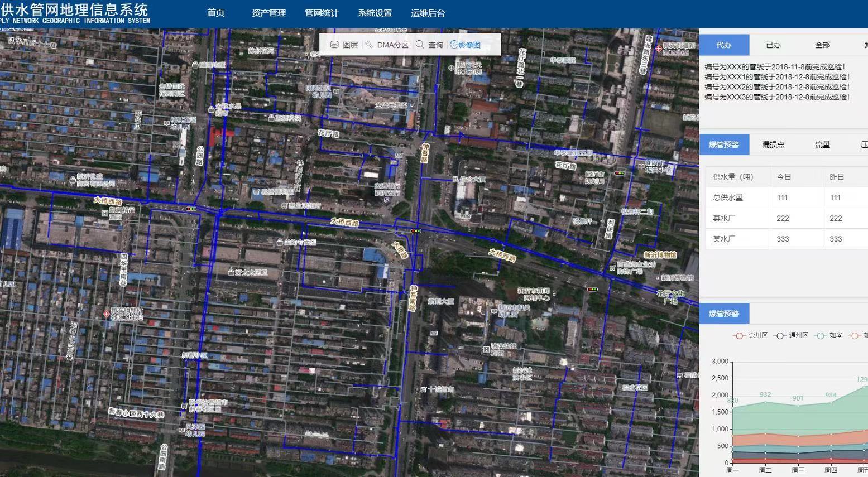Click the DMA分区 wrench icon
The height and width of the screenshot is (477, 868).
point(369,45)
